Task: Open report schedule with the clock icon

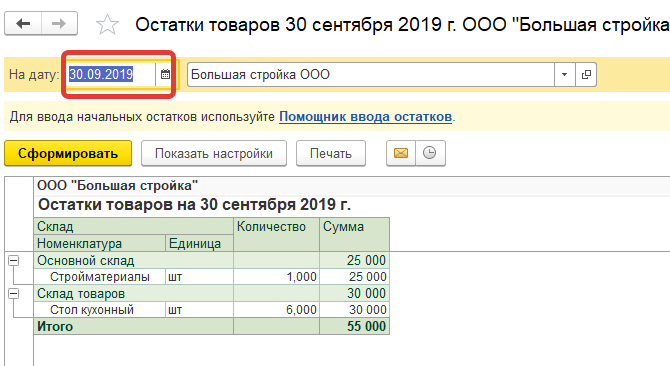Action: (430, 153)
